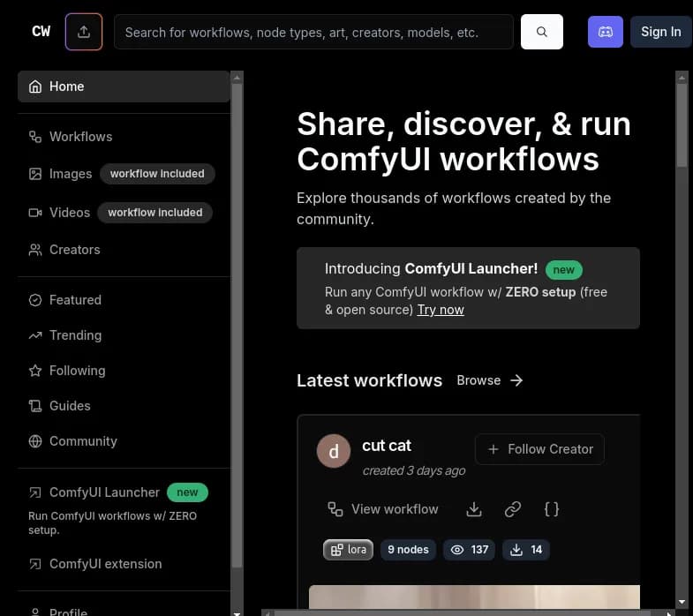Click the 14 downloads badge
This screenshot has width=693, height=616.
tap(526, 550)
